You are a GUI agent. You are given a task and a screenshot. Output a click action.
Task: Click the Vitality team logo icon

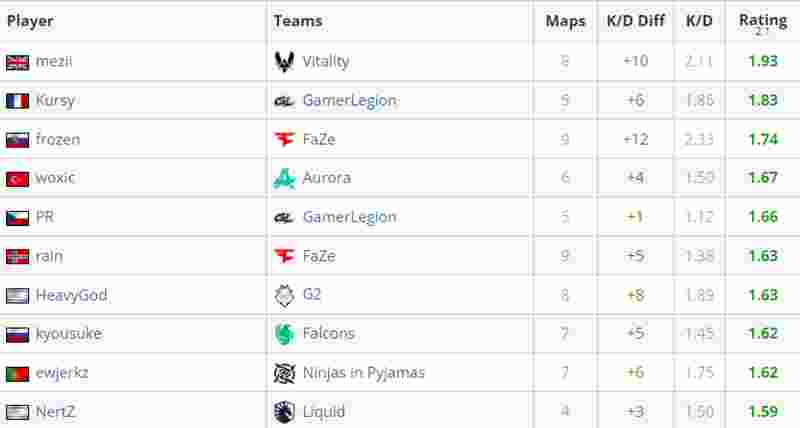click(x=284, y=62)
